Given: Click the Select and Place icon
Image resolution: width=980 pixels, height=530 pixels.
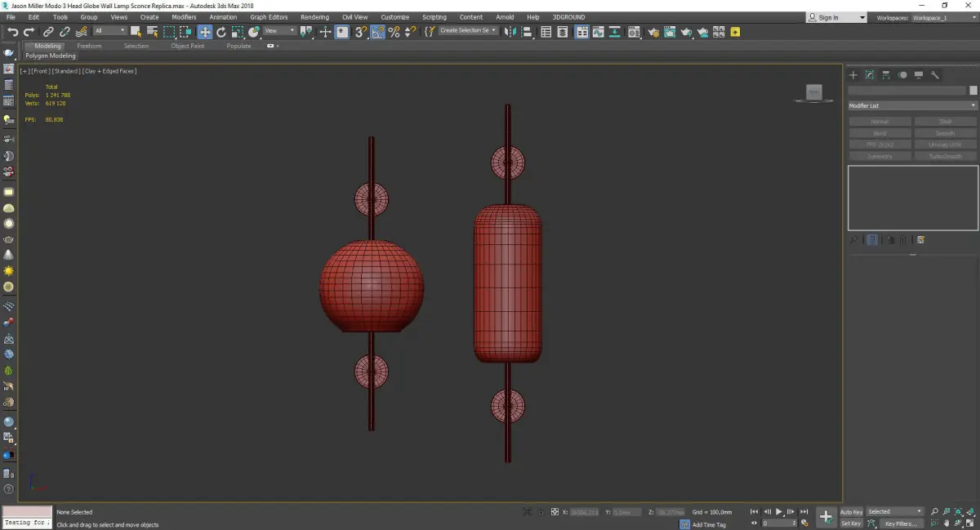Looking at the screenshot, I should click(x=254, y=32).
